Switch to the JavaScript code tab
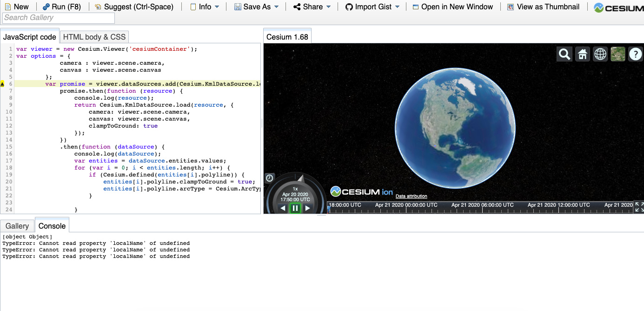This screenshot has width=644, height=311. point(30,37)
